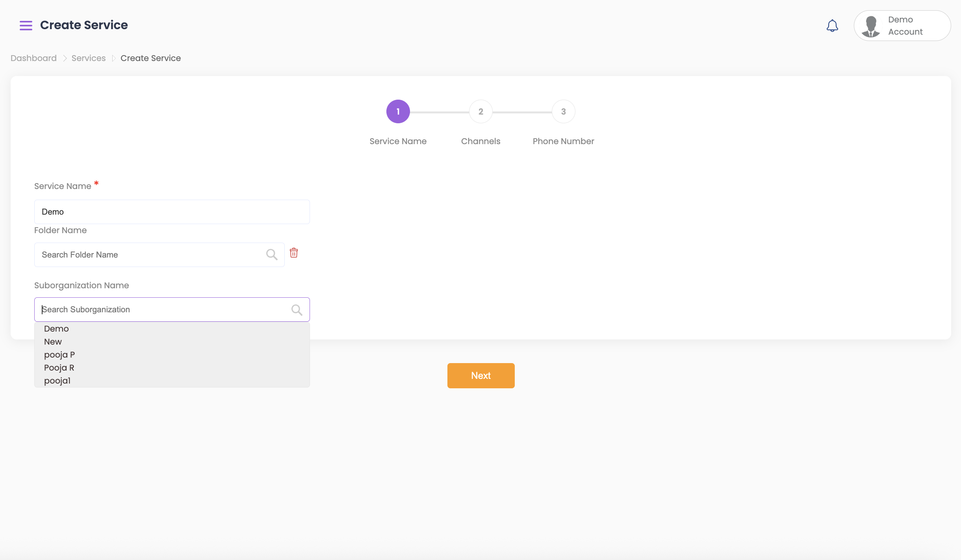This screenshot has width=961, height=560.
Task: Click the Search Folder Name field
Action: click(x=150, y=255)
